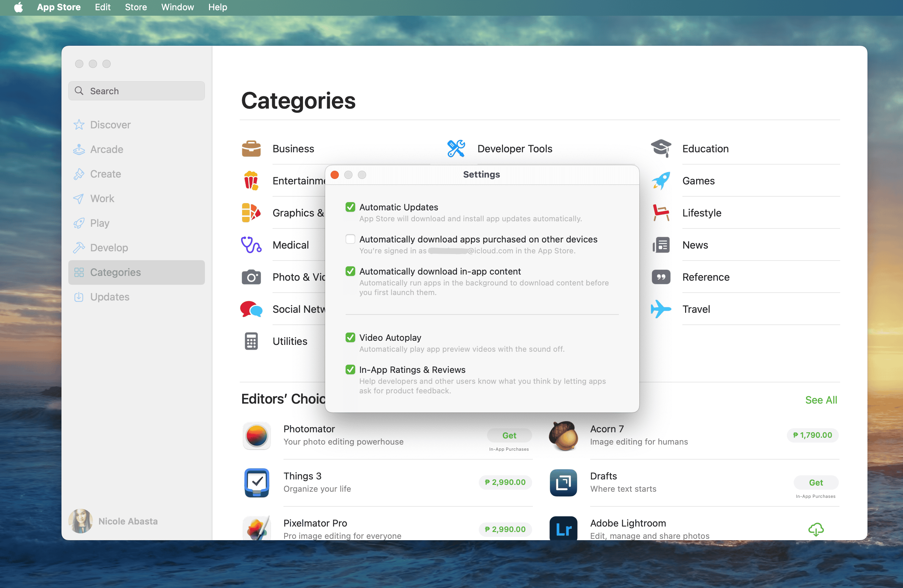Uncheck the Video Autoplay checkbox
Image resolution: width=903 pixels, height=588 pixels.
350,338
